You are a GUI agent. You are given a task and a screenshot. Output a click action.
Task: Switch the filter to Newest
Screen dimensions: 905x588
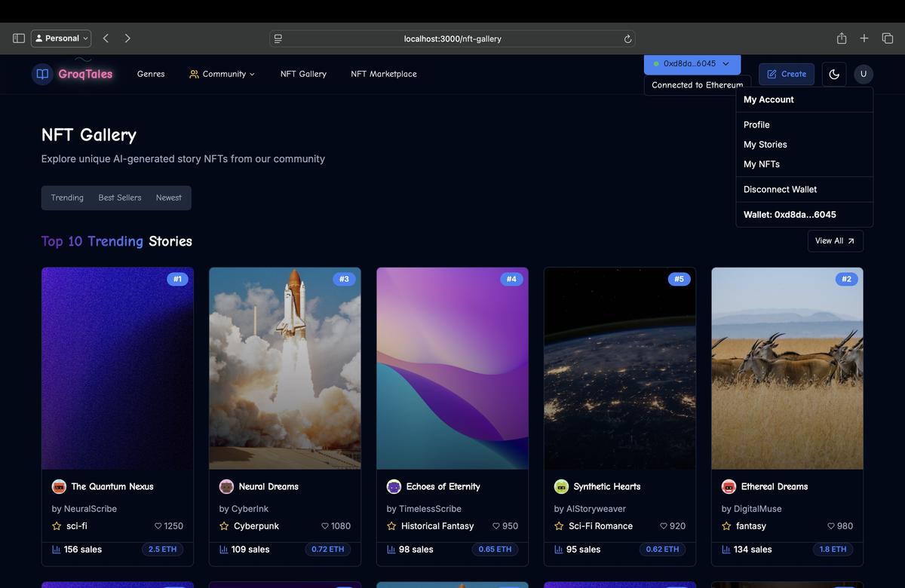(x=168, y=198)
